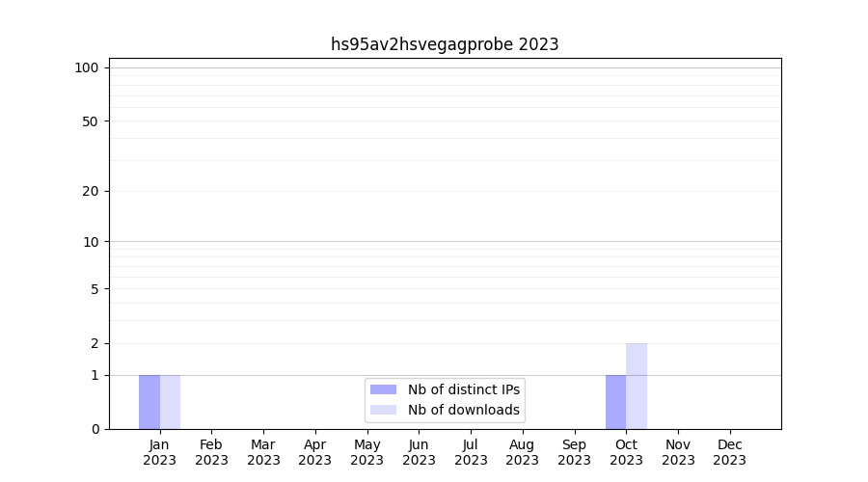The image size is (868, 482).
Task: Click the Feb 2023 x-axis label
Action: click(211, 452)
